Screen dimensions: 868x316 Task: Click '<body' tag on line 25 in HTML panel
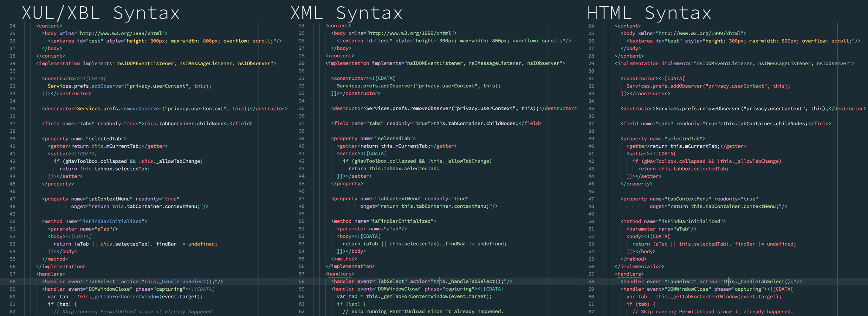628,33
